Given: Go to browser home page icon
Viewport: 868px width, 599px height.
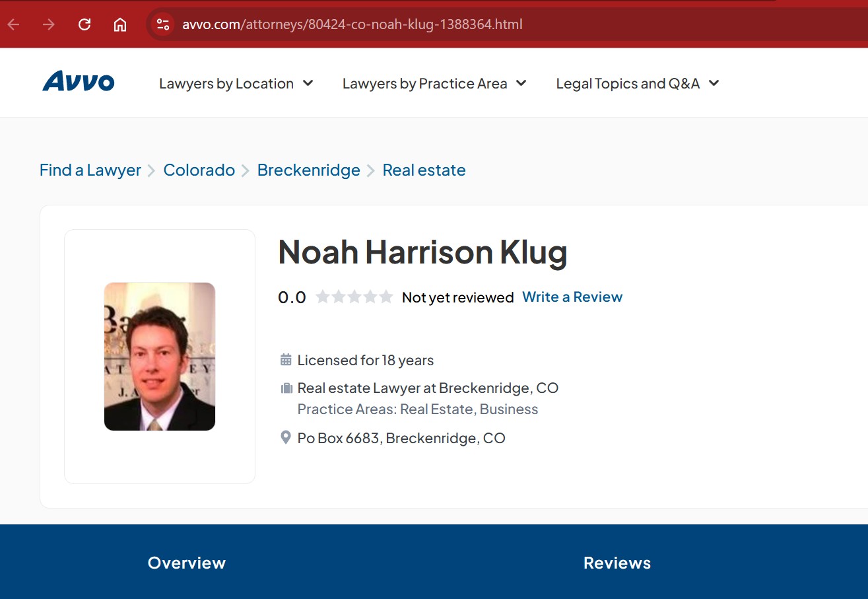Looking at the screenshot, I should (119, 25).
